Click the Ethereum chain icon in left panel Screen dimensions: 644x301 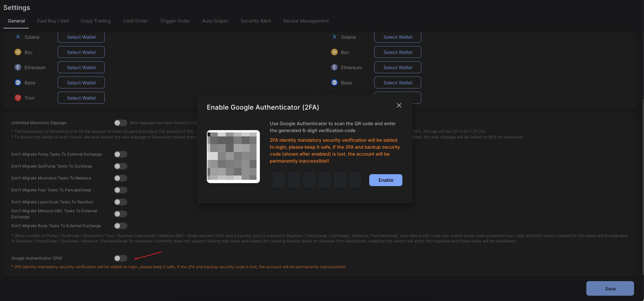click(x=18, y=67)
